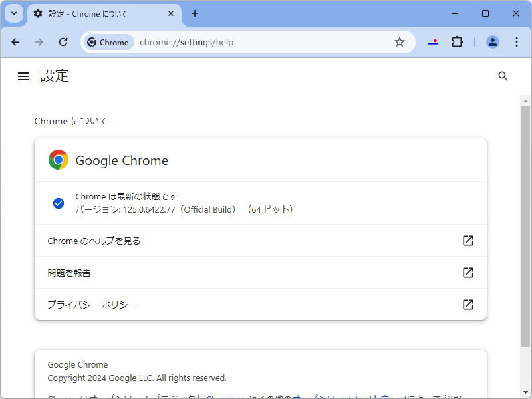Click the back navigation arrow
532x399 pixels.
point(15,41)
